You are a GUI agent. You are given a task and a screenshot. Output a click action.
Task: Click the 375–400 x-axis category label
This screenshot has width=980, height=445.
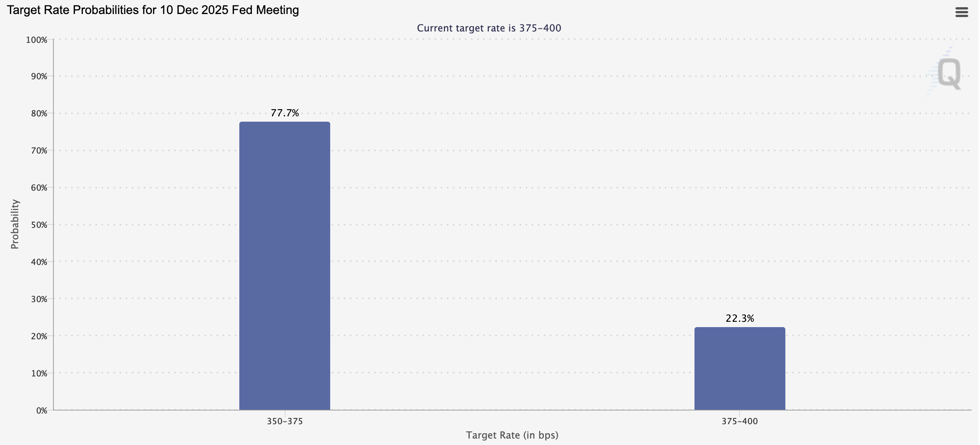click(x=740, y=421)
